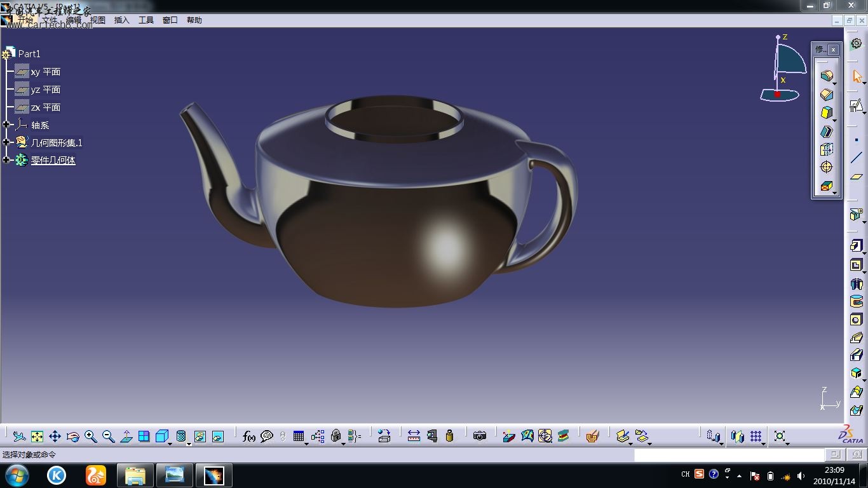Screen dimensions: 868x488
Task: Toggle Swap Visible Space icon
Action: click(218, 436)
